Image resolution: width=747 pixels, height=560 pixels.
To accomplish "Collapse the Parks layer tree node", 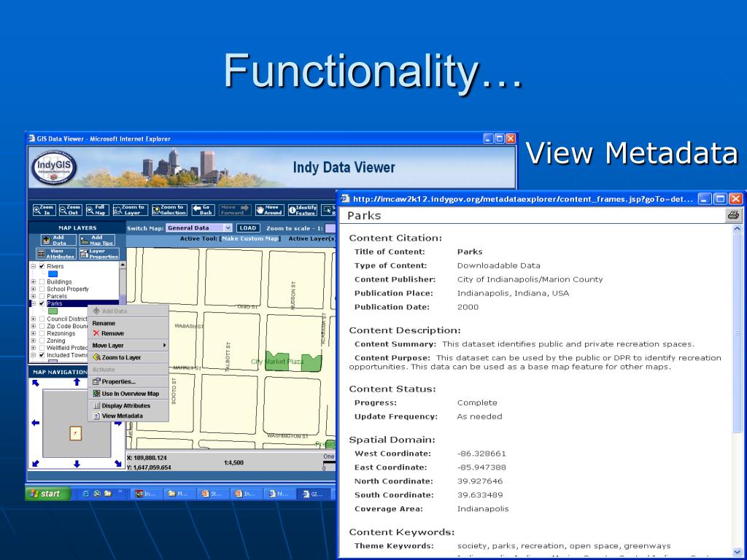I will tap(34, 303).
